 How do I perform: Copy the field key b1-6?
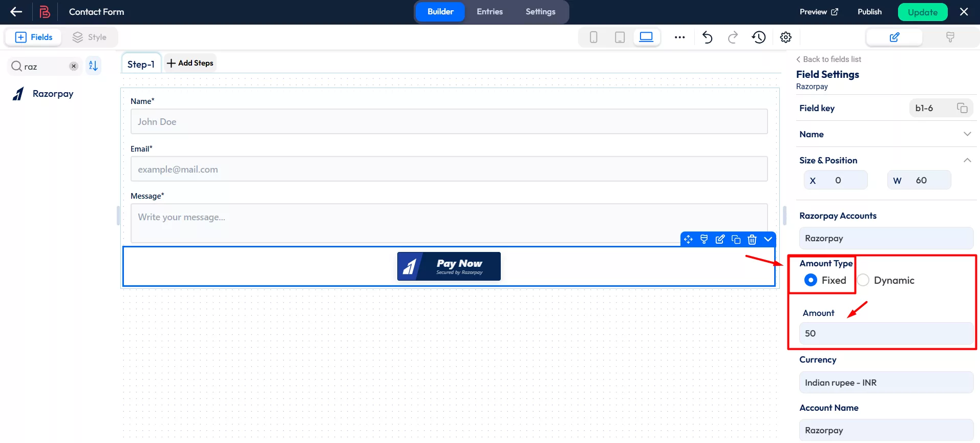pos(962,108)
